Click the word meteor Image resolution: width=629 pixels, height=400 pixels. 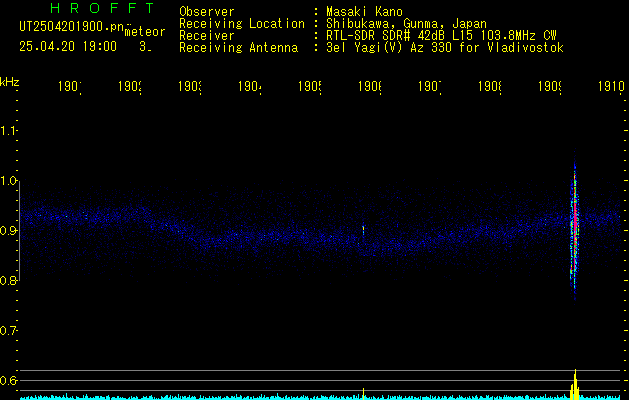(145, 32)
